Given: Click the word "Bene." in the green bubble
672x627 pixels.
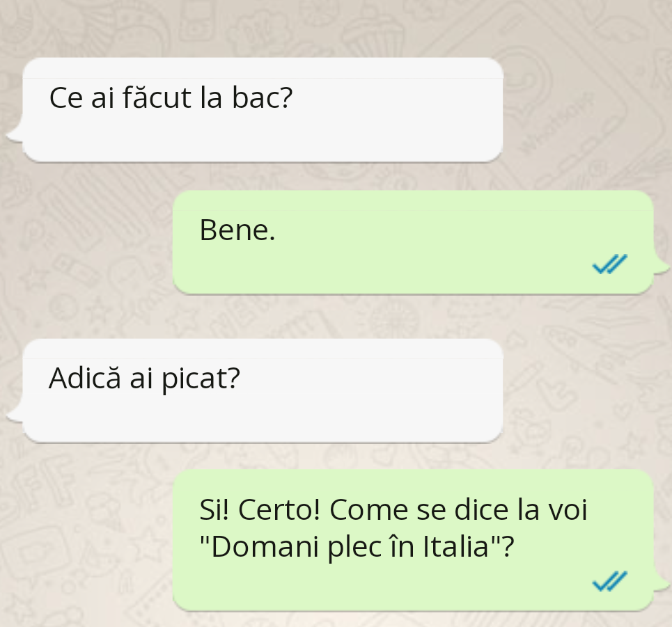Looking at the screenshot, I should [237, 230].
